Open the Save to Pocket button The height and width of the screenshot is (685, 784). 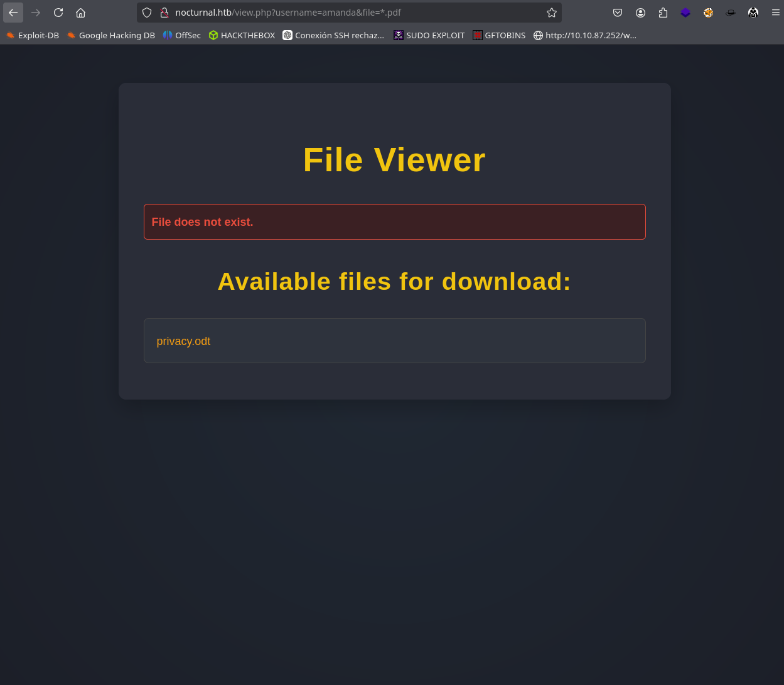[x=618, y=13]
